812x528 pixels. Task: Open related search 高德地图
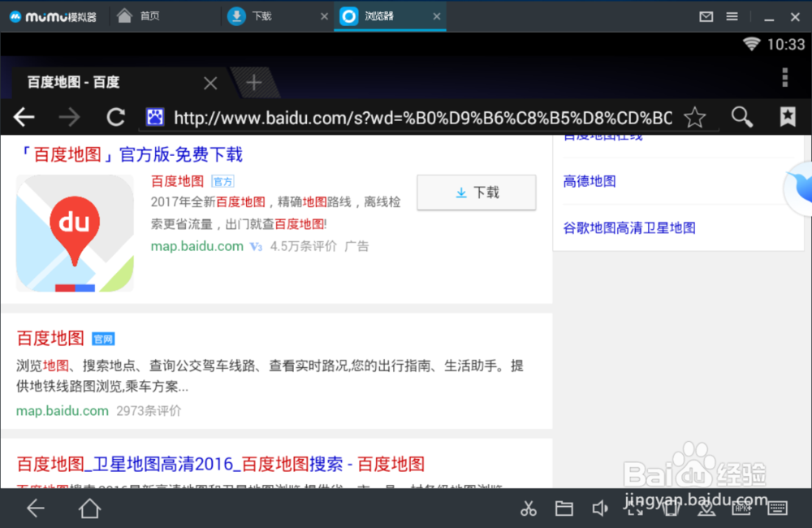(590, 181)
